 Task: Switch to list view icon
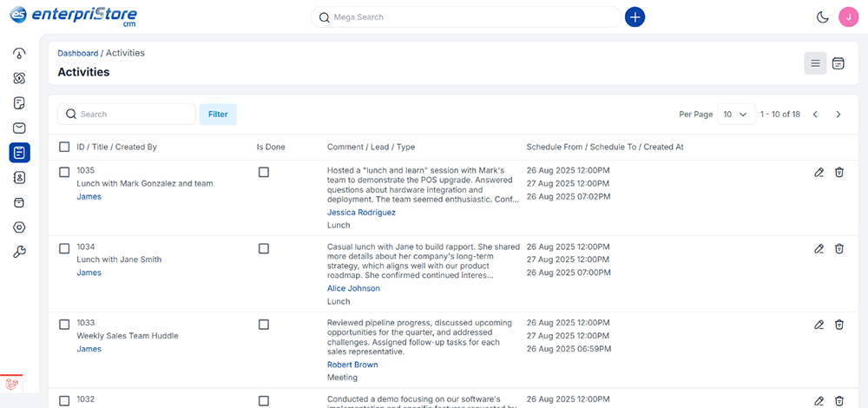815,63
